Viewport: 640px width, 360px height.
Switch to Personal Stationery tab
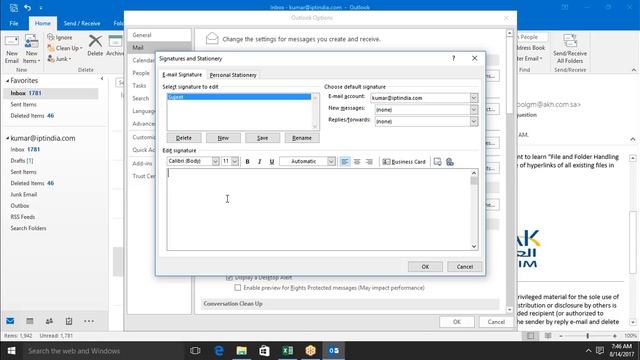[233, 75]
